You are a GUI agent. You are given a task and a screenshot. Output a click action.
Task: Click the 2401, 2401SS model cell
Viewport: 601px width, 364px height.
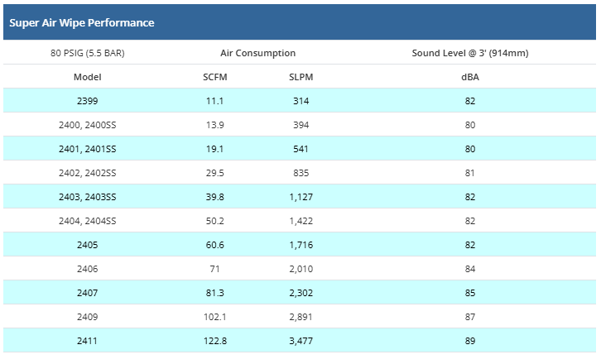pyautogui.click(x=88, y=149)
